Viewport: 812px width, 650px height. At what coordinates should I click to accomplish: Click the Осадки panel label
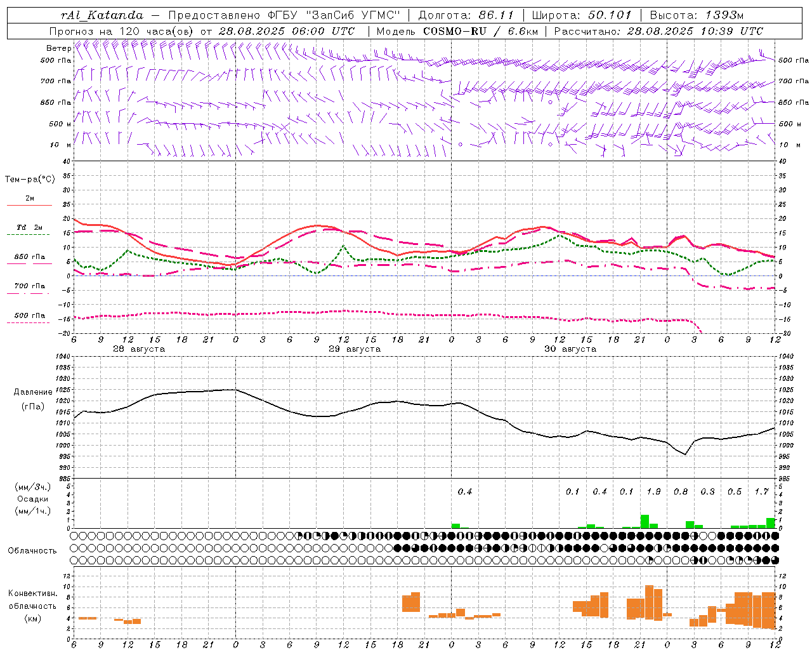click(33, 499)
